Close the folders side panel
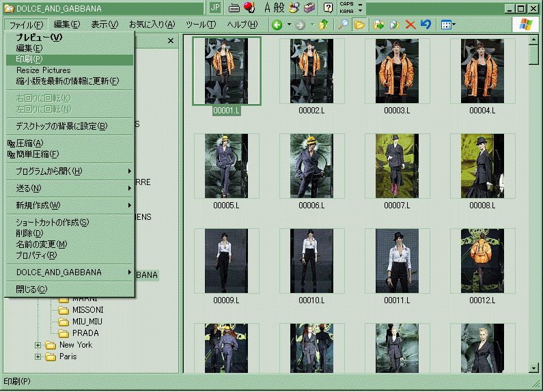 coord(170,41)
